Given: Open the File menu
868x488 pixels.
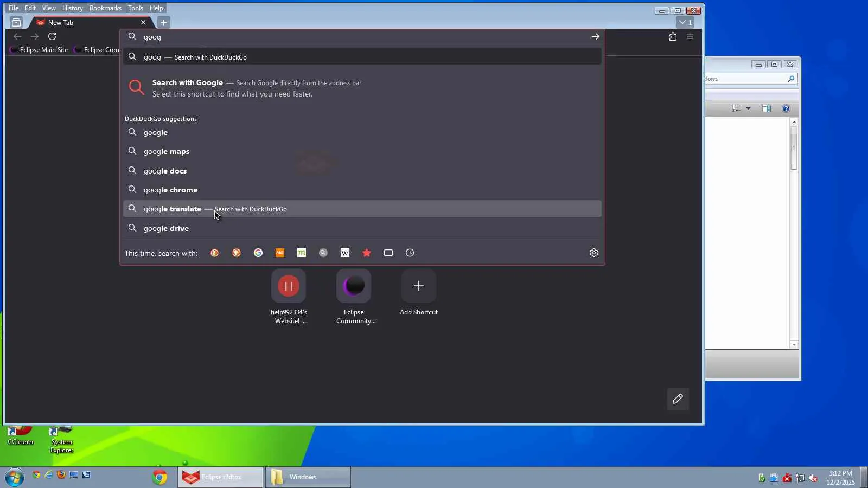Looking at the screenshot, I should tap(14, 8).
